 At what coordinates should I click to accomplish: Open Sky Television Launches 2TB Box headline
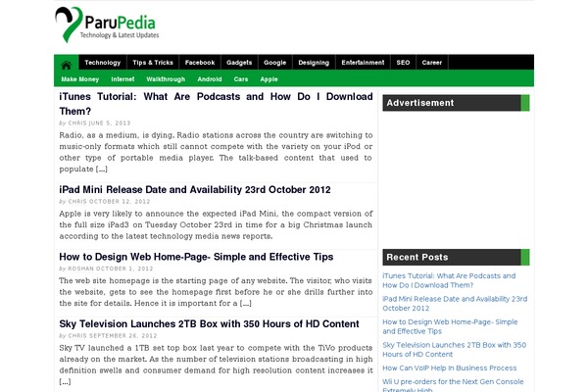pyautogui.click(x=209, y=324)
